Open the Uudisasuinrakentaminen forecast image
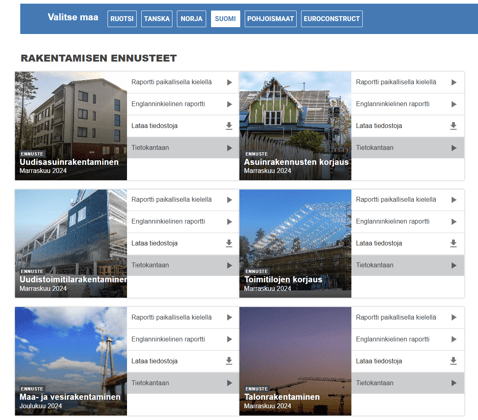This screenshot has width=478, height=420. 71,126
